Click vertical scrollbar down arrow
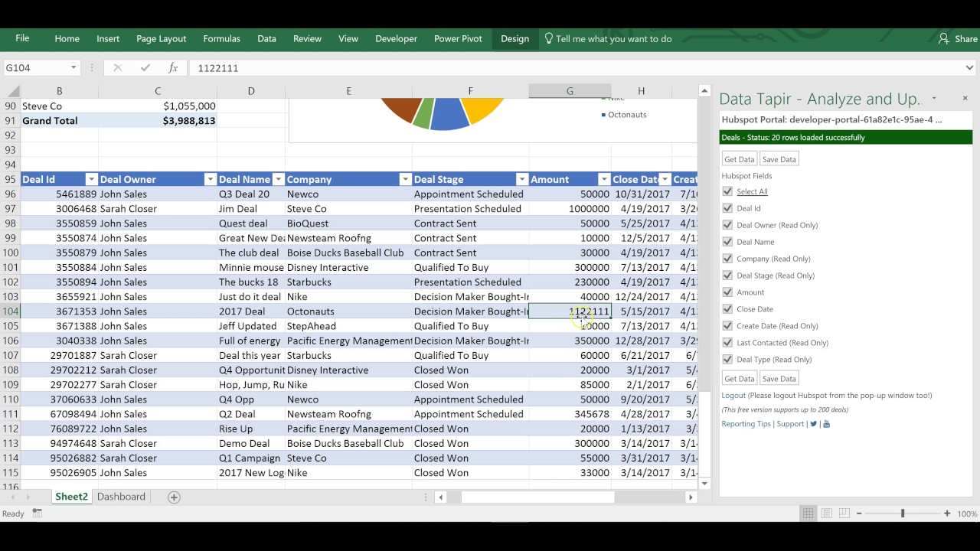The image size is (980, 551). coord(704,482)
